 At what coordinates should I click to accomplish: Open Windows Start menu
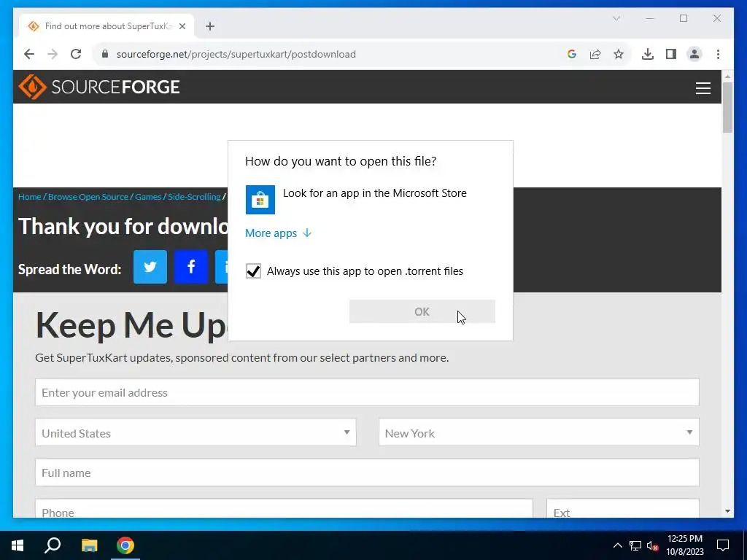(x=18, y=545)
